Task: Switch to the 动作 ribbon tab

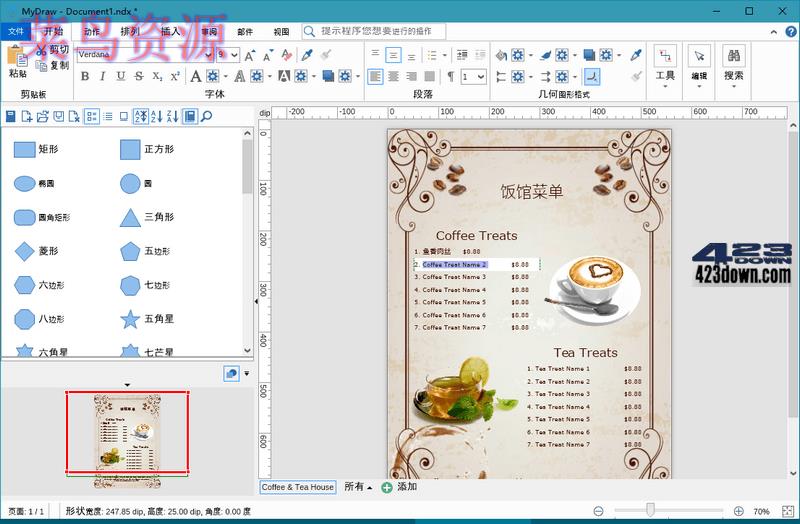Action: 92,32
